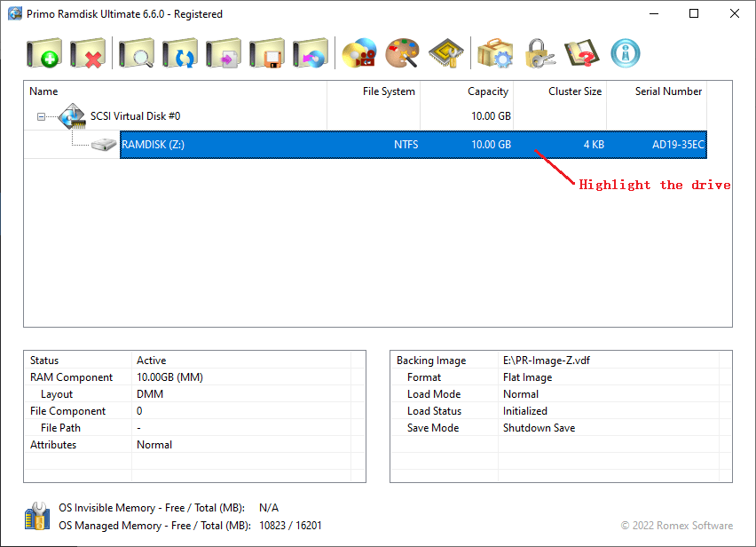Image resolution: width=756 pixels, height=547 pixels.
Task: Click the license padlock keys icon
Action: [539, 53]
